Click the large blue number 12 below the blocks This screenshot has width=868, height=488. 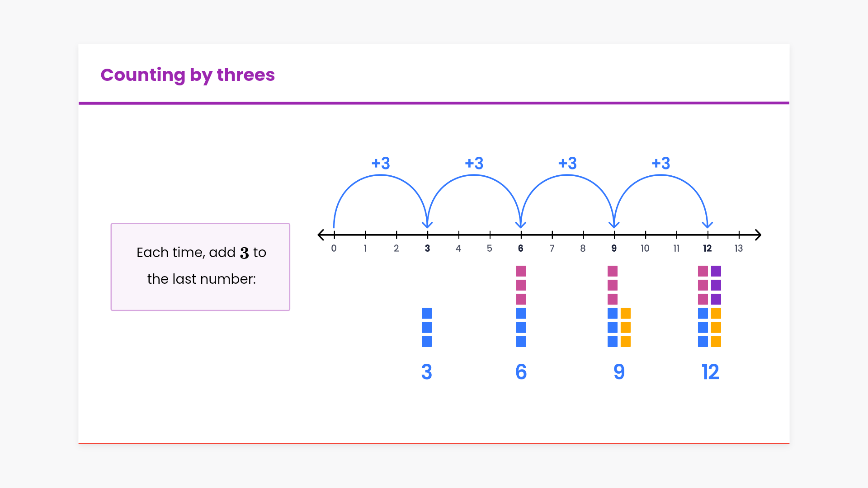pyautogui.click(x=710, y=372)
